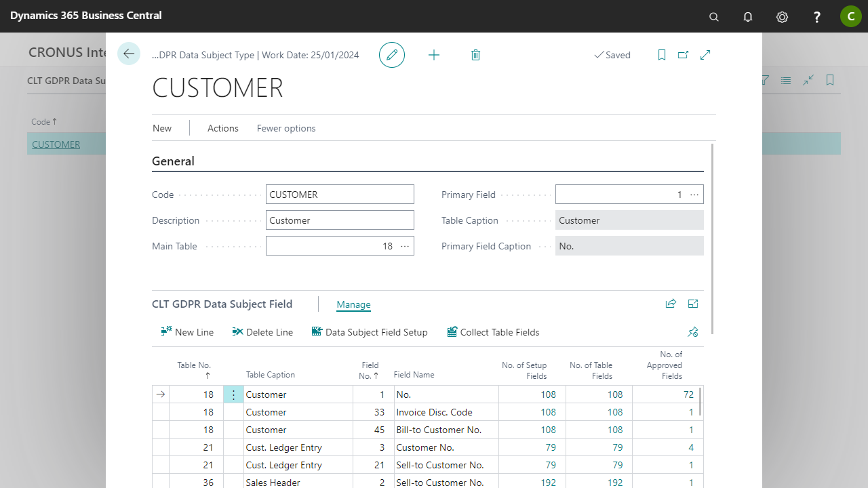Image resolution: width=868 pixels, height=488 pixels.
Task: Click Collect Table Fields button
Action: (x=493, y=332)
